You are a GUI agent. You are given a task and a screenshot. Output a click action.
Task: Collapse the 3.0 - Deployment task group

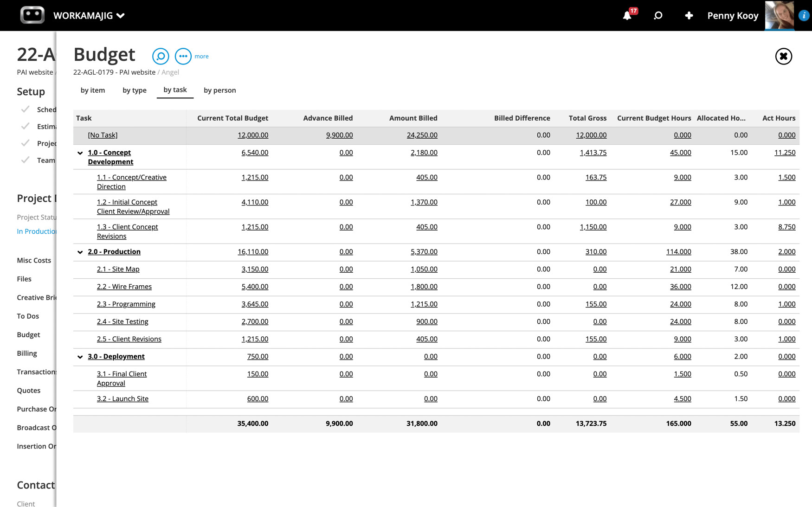tap(80, 357)
